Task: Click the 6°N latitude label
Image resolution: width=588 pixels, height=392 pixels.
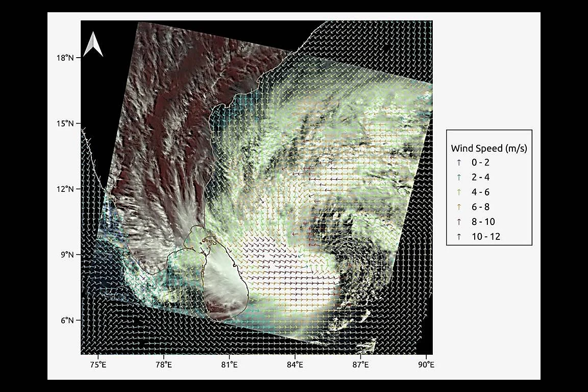Action: click(x=67, y=321)
